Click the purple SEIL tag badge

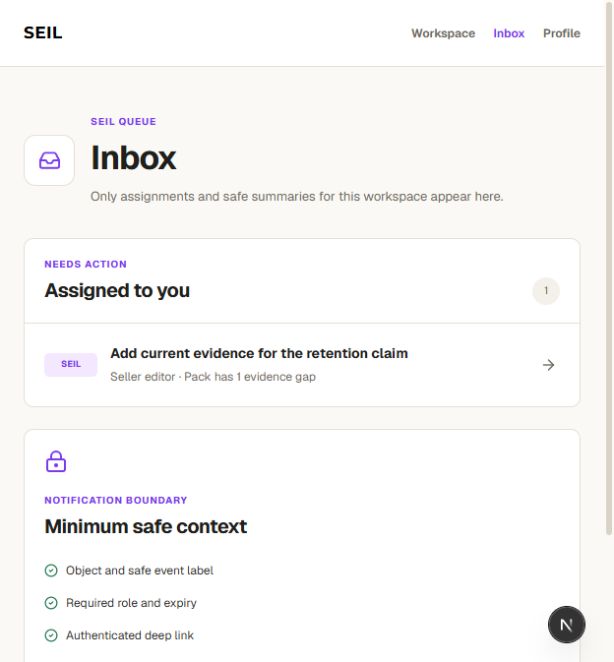click(71, 364)
